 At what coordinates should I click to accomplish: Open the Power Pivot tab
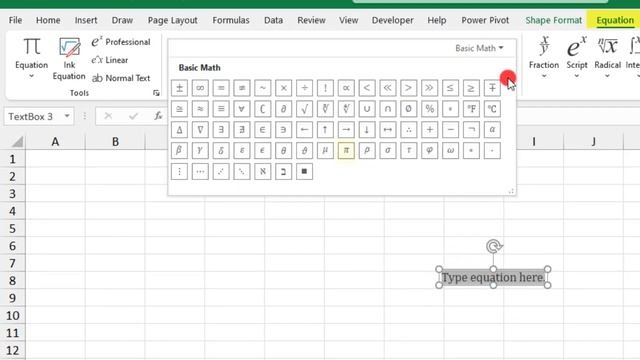pyautogui.click(x=485, y=20)
